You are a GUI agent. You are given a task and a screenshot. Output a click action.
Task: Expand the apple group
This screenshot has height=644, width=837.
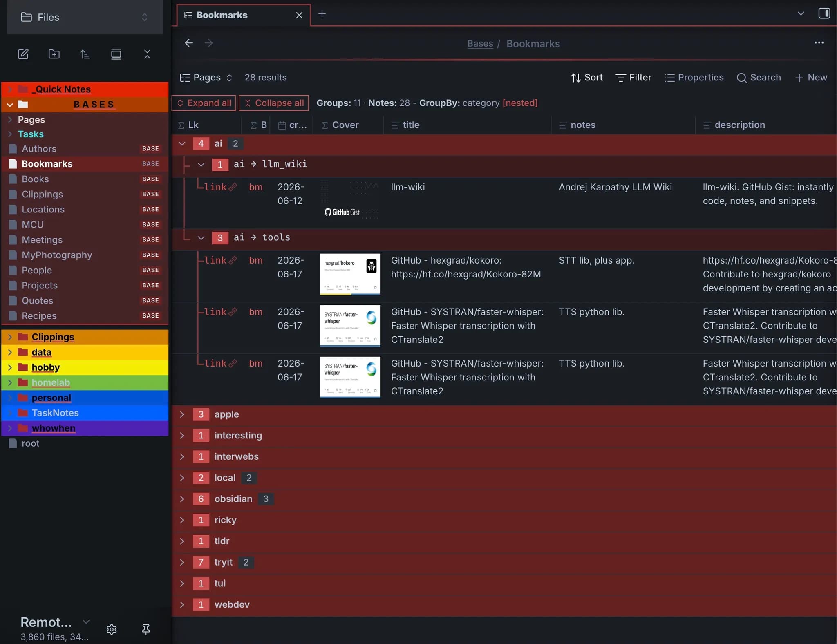tap(182, 414)
